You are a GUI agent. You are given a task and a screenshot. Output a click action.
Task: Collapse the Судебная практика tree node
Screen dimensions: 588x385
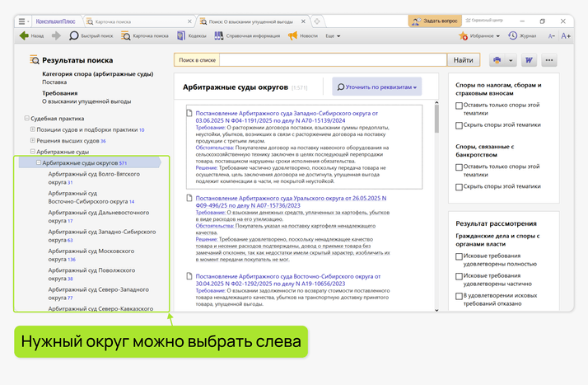(26, 118)
